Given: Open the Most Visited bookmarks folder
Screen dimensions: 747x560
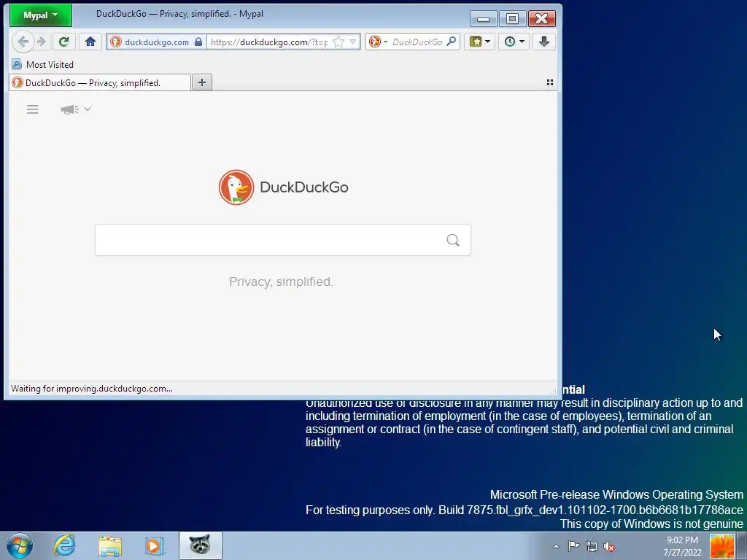Looking at the screenshot, I should click(42, 64).
